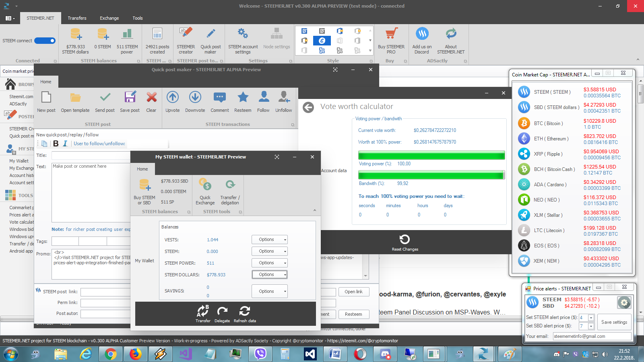Open the VESTS Options dropdown
This screenshot has height=362, width=644.
click(x=270, y=239)
